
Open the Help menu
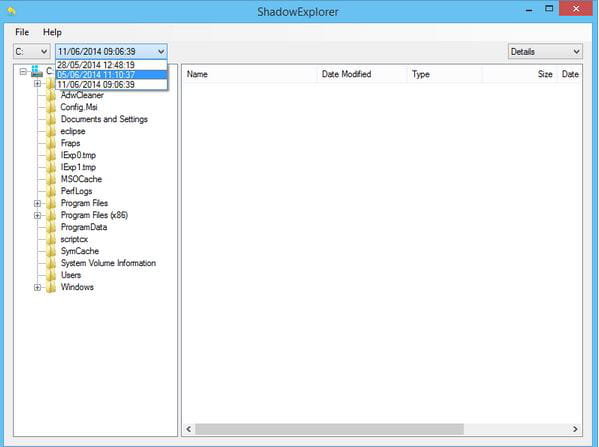(x=52, y=32)
